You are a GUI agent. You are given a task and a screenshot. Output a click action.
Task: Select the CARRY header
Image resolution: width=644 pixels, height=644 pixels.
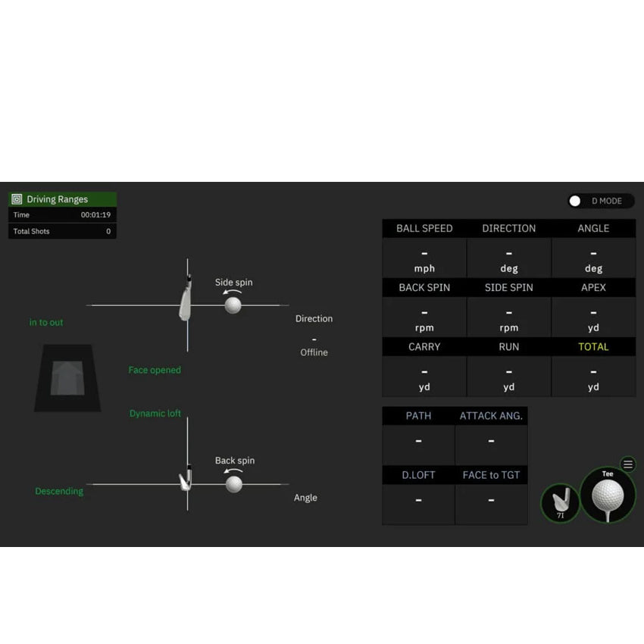(424, 347)
